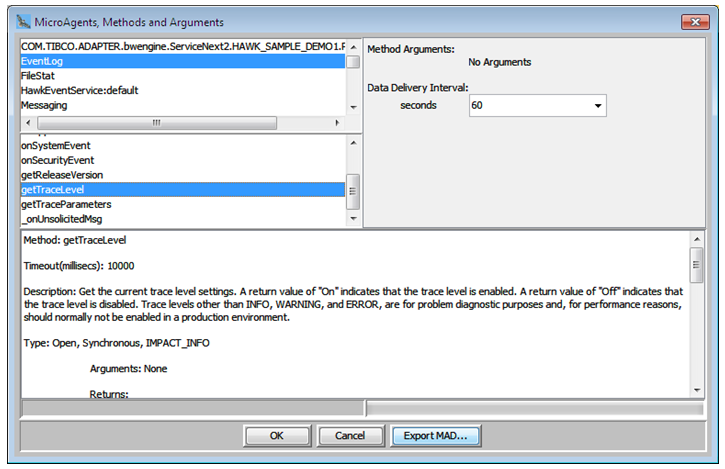Click description pane scroll up arrow

[x=697, y=240]
